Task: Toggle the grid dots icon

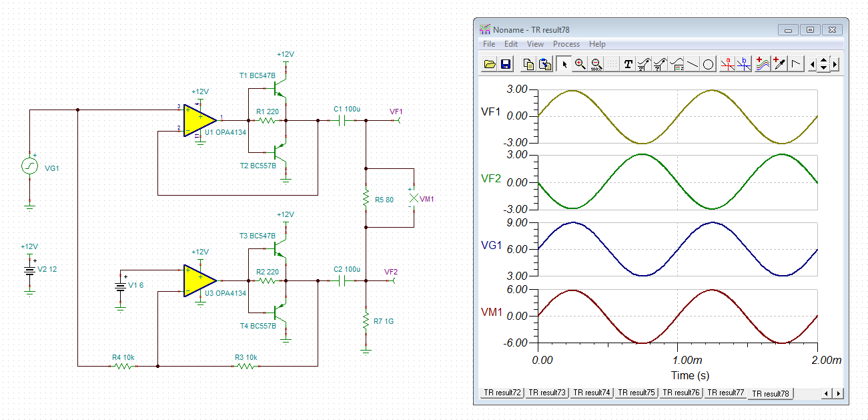Action: [612, 64]
